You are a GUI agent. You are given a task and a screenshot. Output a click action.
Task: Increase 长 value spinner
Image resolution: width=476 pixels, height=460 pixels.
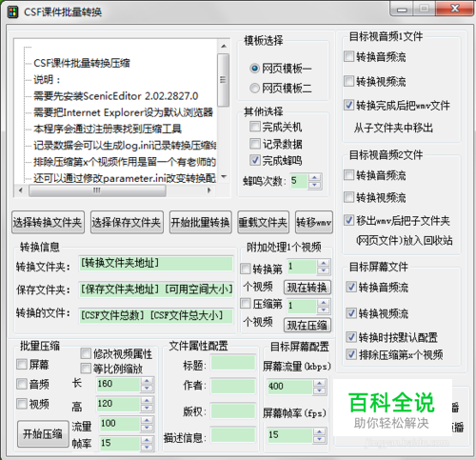tap(147, 380)
